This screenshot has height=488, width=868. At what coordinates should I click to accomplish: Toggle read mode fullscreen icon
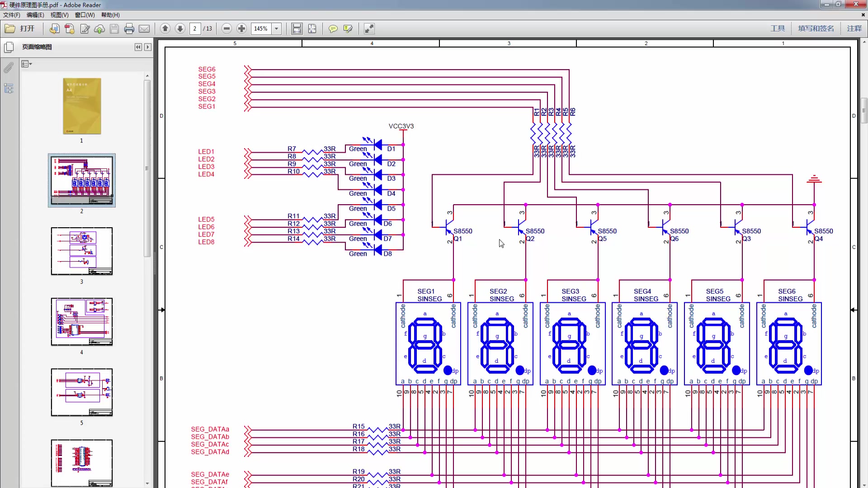pos(369,28)
